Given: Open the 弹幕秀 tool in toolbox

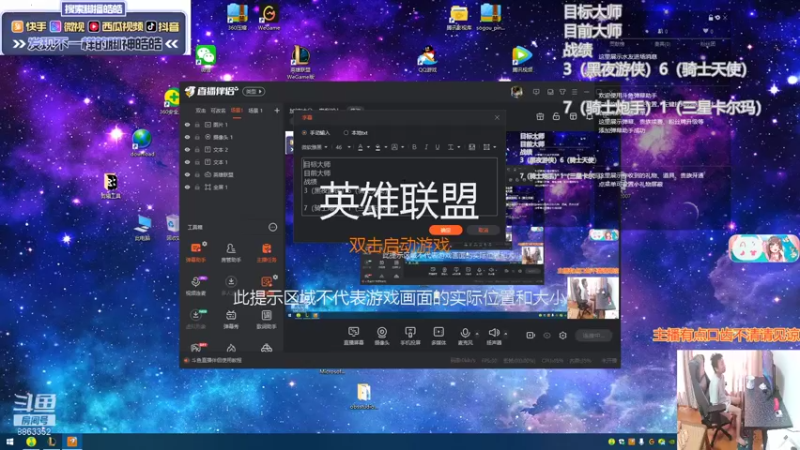Looking at the screenshot, I should (231, 319).
